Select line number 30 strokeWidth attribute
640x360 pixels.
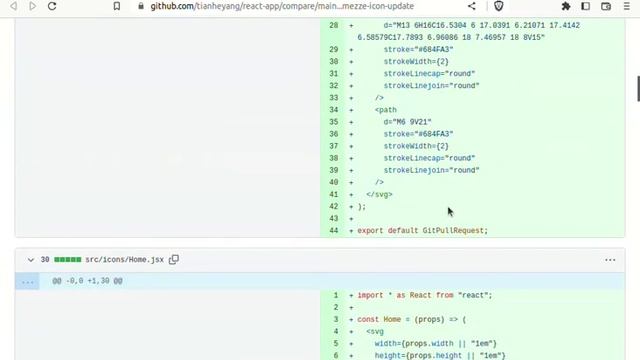(x=334, y=62)
